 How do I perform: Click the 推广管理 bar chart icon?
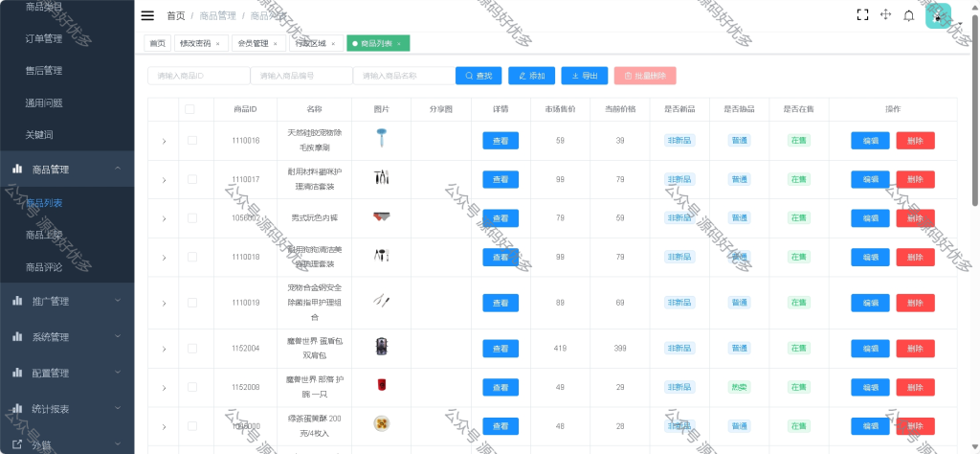click(x=17, y=301)
